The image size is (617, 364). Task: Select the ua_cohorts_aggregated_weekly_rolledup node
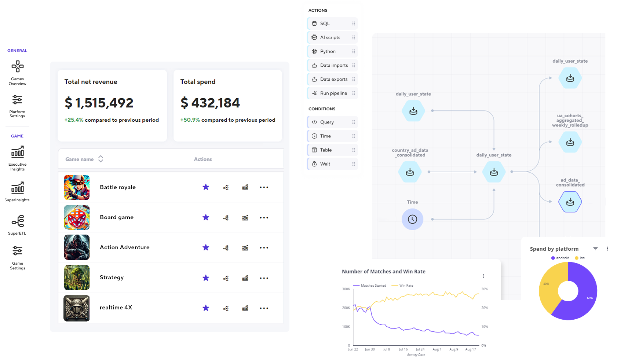coord(570,142)
